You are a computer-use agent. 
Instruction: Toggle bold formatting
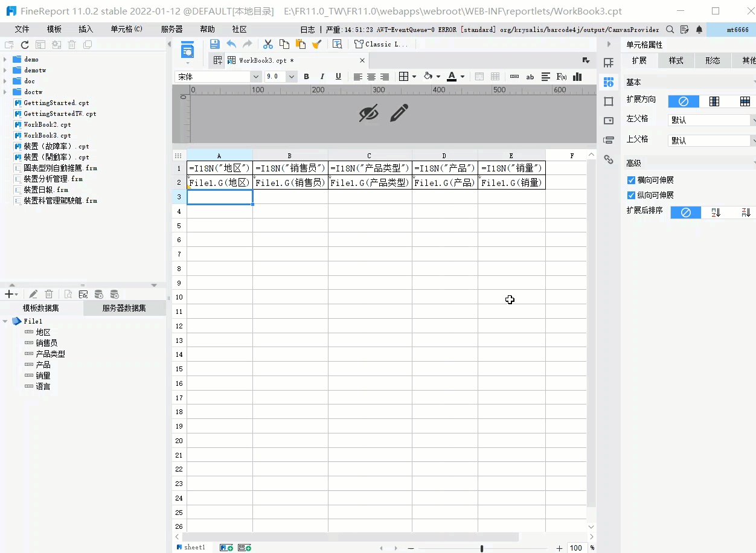306,77
